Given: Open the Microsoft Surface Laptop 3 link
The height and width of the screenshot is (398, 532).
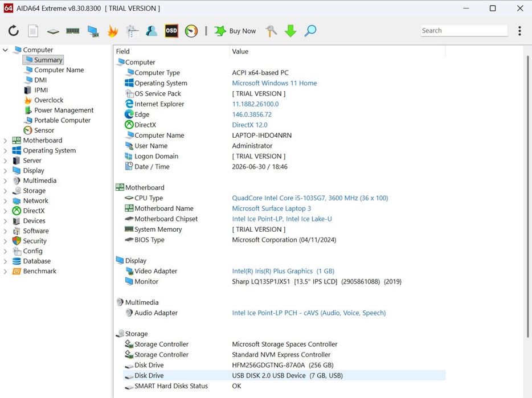Looking at the screenshot, I should click(272, 208).
